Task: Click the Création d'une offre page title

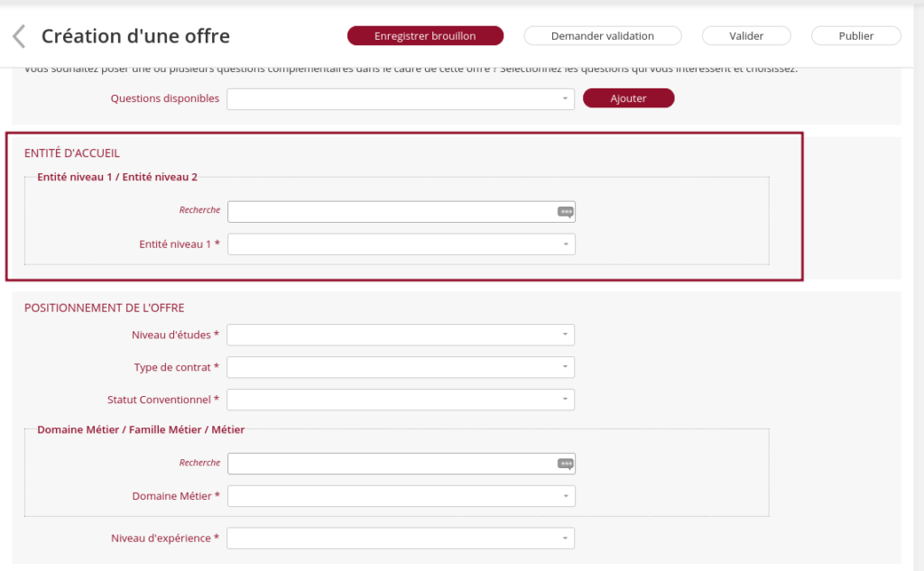Action: [135, 36]
